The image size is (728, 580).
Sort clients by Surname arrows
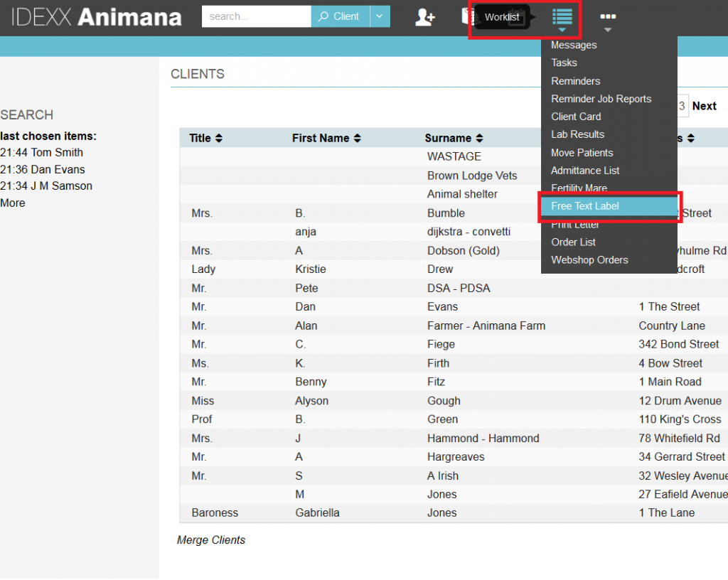coord(479,139)
